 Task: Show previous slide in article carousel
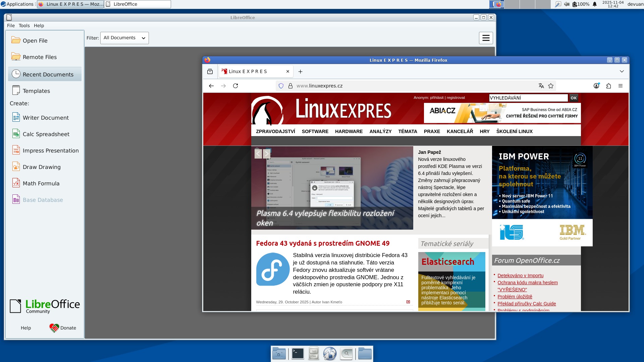coord(258,154)
